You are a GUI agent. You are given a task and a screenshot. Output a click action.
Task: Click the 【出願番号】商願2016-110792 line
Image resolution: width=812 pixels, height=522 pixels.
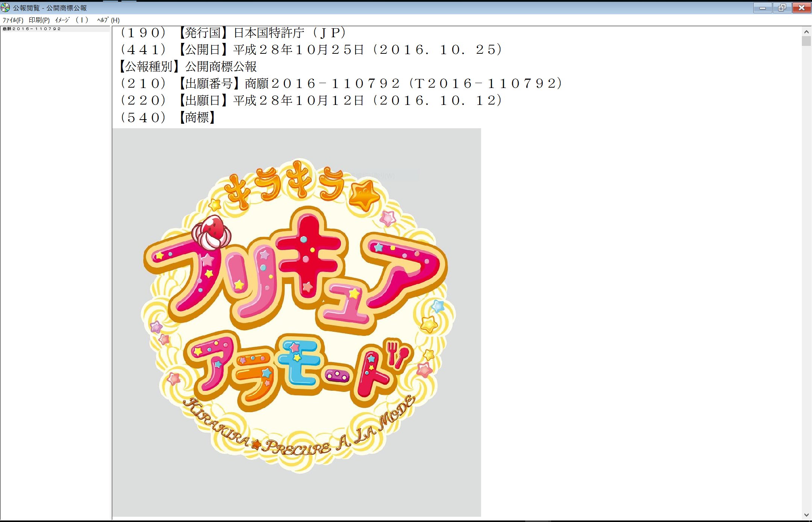tap(341, 83)
